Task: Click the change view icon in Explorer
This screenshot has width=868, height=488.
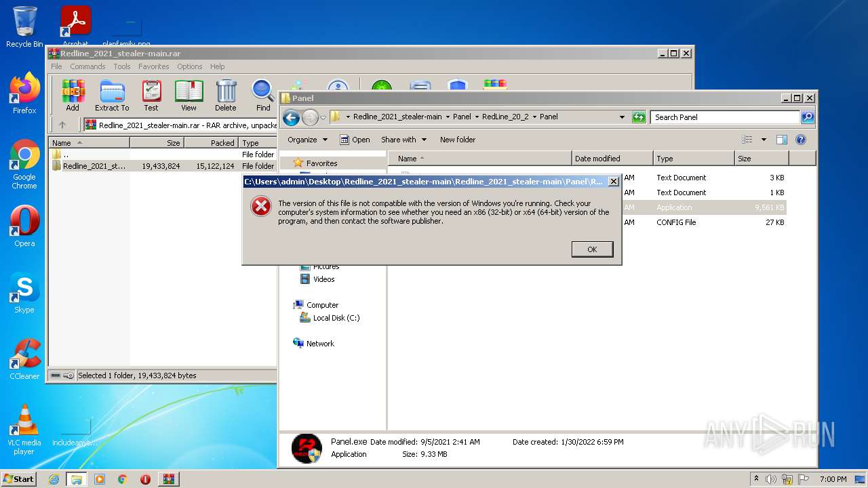Action: tap(747, 140)
